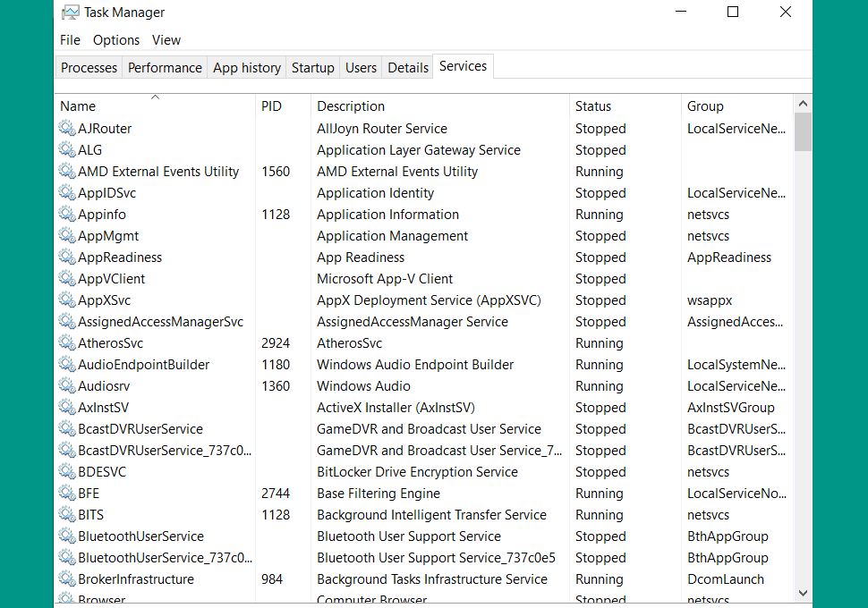Sort services by the PID column header
Image resolution: width=868 pixels, height=608 pixels.
[284, 106]
